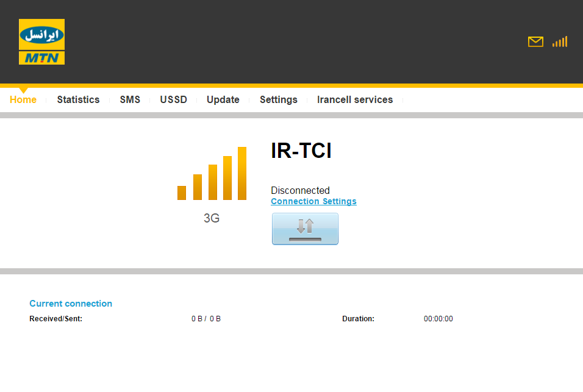Switch to the Statistics tab
The height and width of the screenshot is (392, 583).
coord(78,99)
